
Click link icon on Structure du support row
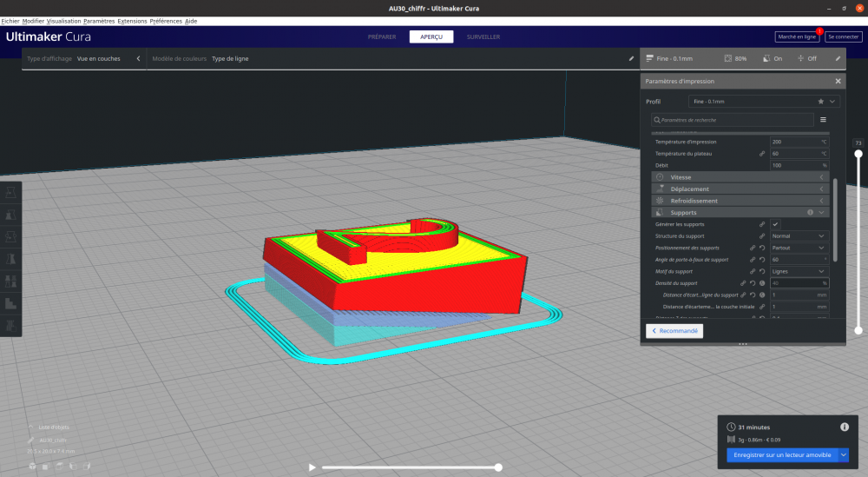(x=762, y=236)
